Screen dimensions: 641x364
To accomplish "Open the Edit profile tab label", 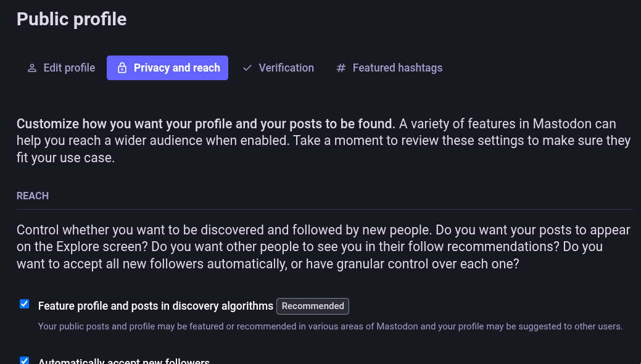I will click(x=69, y=68).
